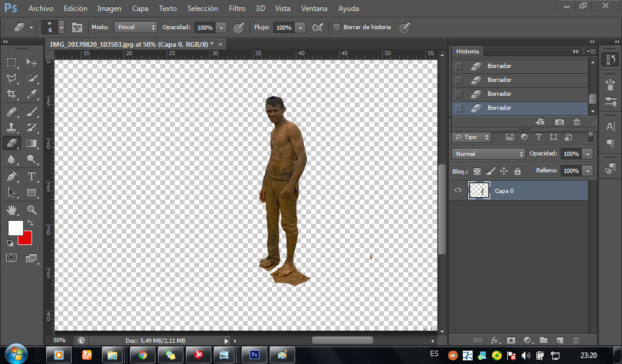Enable the Borrar de historia checkbox
The height and width of the screenshot is (364, 622).
tap(337, 27)
